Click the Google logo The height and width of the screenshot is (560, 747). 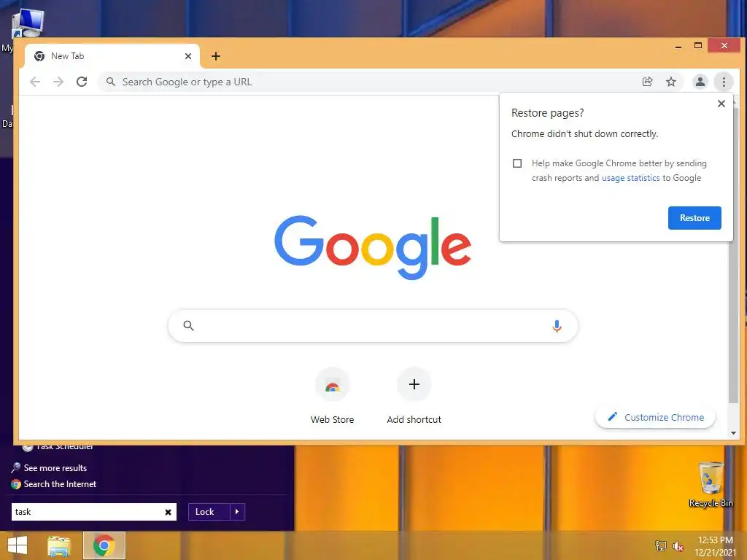(x=373, y=246)
